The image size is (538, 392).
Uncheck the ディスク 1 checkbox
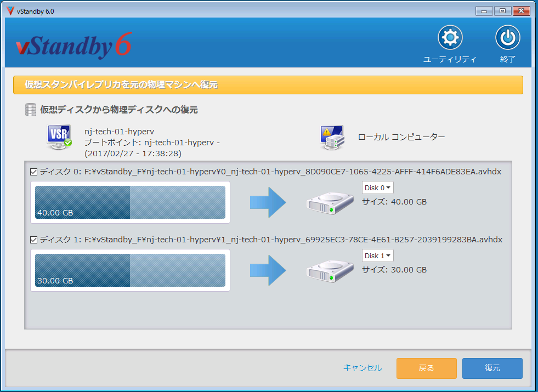[x=33, y=240]
